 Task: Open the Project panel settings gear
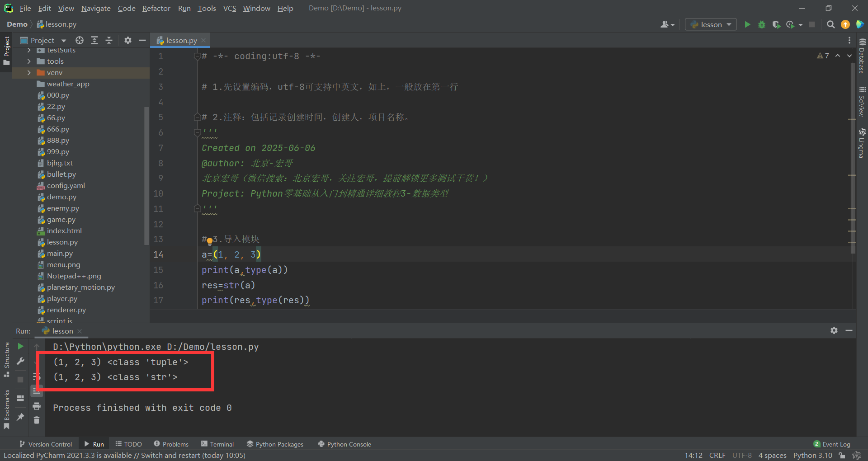coord(128,40)
